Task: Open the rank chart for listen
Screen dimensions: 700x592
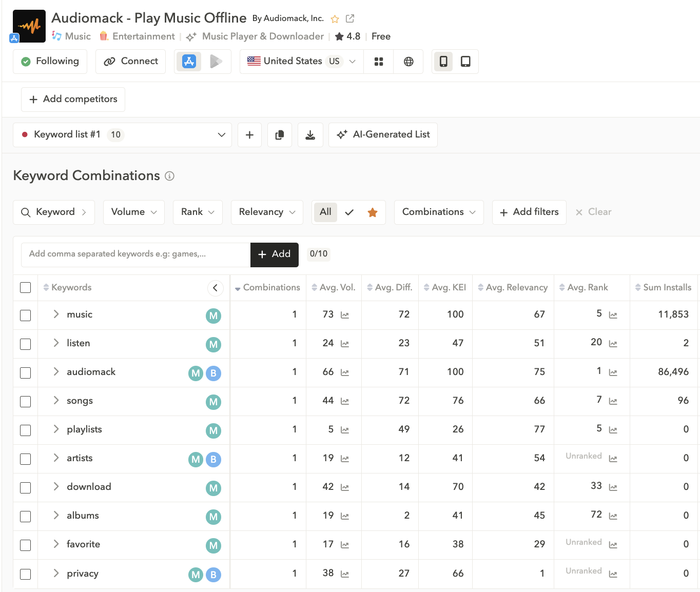Action: click(613, 344)
